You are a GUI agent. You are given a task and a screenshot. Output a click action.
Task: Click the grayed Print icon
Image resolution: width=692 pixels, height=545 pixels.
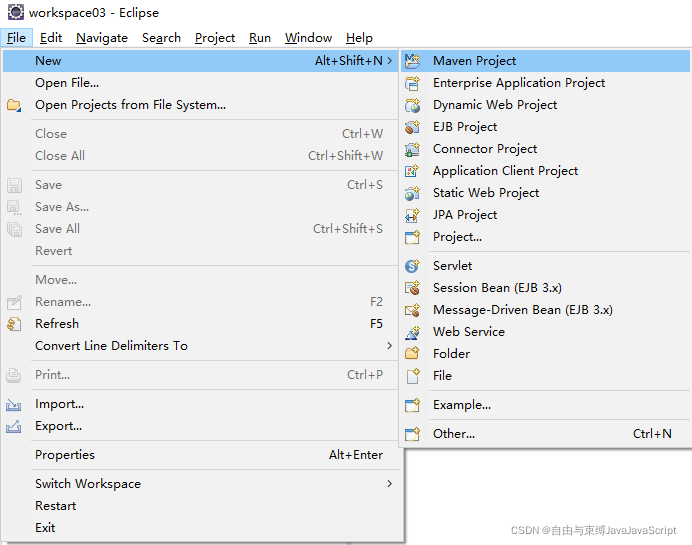(14, 375)
